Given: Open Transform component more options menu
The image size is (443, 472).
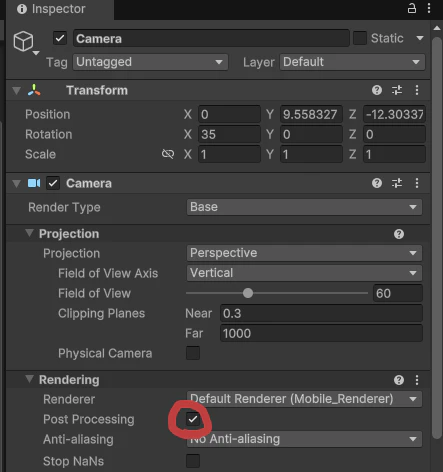Looking at the screenshot, I should click(x=417, y=90).
